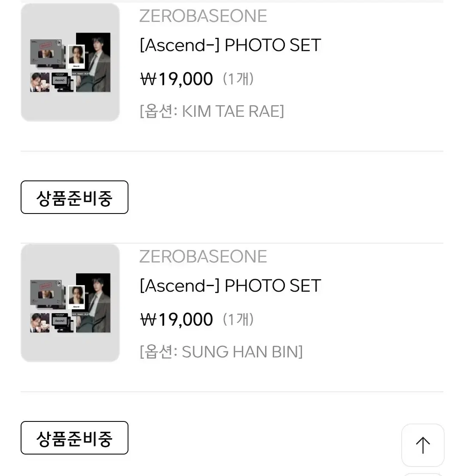Open the KIM TAE RAE photo set thumbnail
Image resolution: width=464 pixels, height=476 pixels.
[x=70, y=62]
